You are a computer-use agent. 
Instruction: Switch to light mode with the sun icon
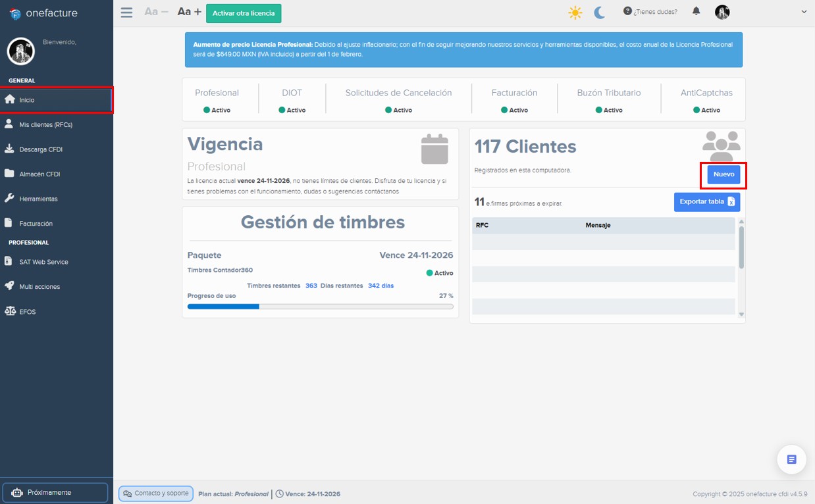[x=574, y=11]
